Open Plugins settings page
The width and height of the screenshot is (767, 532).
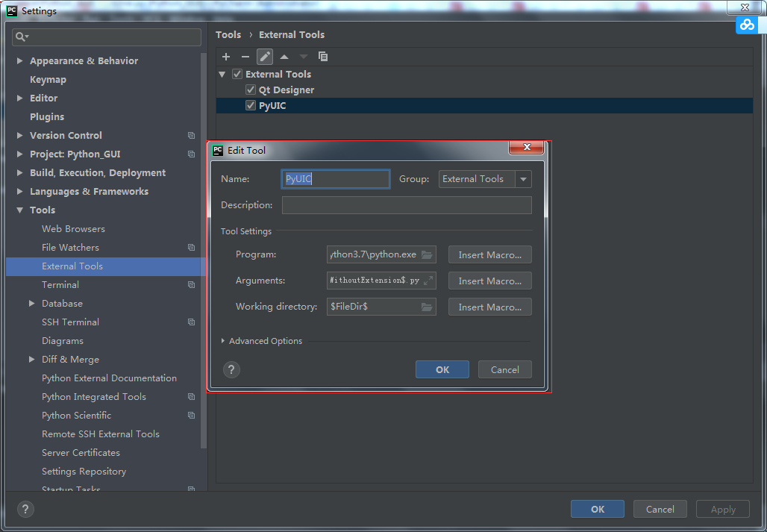coord(47,117)
